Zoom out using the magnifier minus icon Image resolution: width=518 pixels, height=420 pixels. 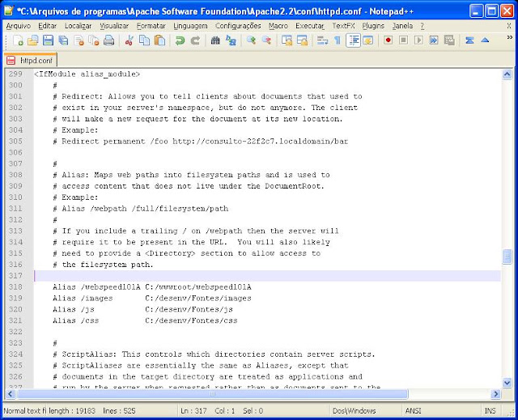[x=266, y=40]
